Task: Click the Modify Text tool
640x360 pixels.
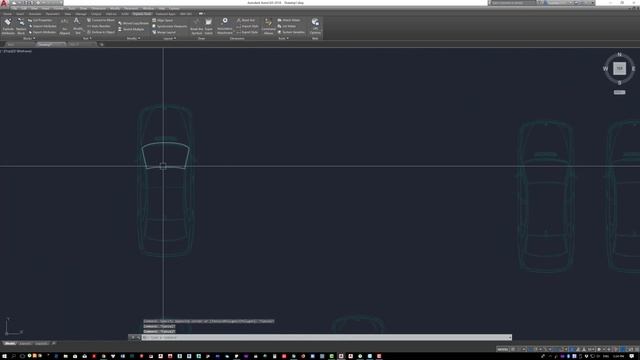Action: [x=77, y=26]
